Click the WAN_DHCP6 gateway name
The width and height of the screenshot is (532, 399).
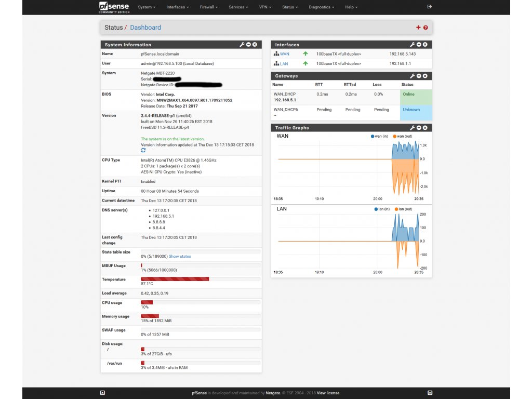(x=286, y=110)
